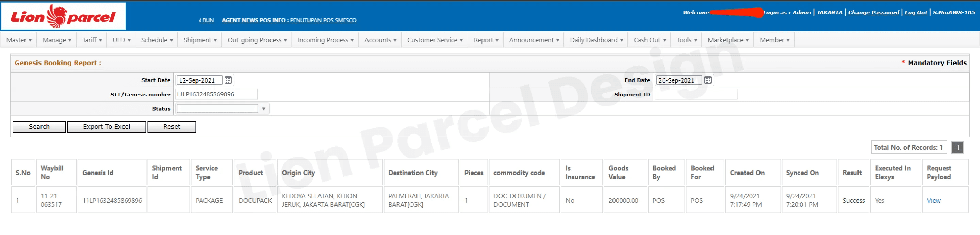
Task: Expand the Incoming Process menu
Action: (x=326, y=40)
